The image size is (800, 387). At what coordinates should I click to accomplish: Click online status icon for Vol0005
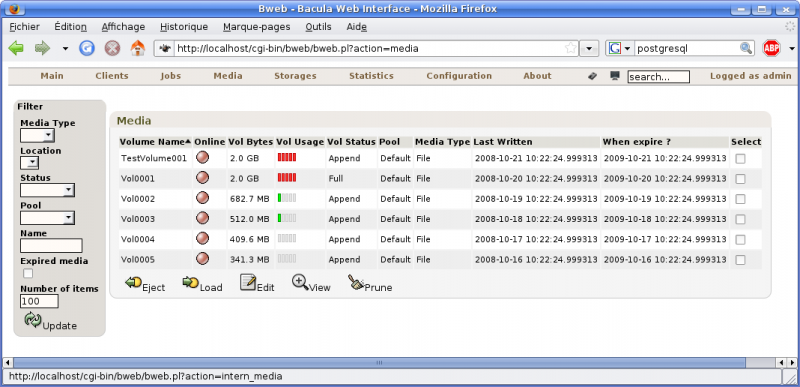[x=203, y=259]
